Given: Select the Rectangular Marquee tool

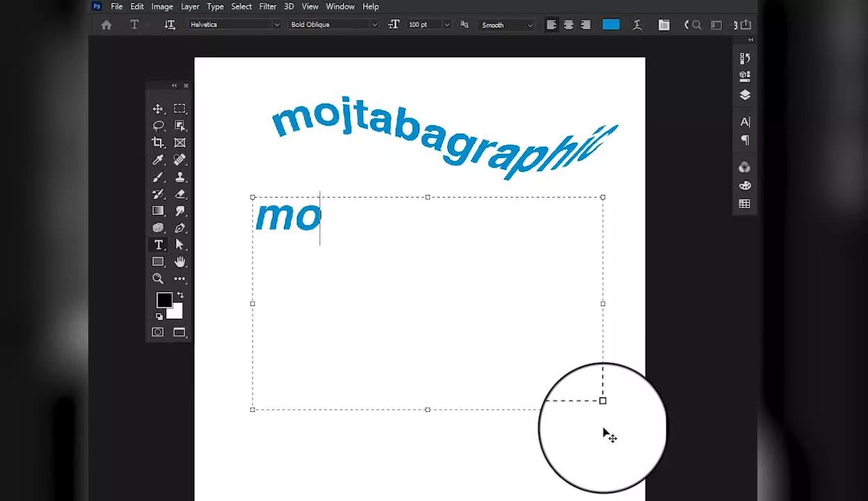Looking at the screenshot, I should (179, 109).
